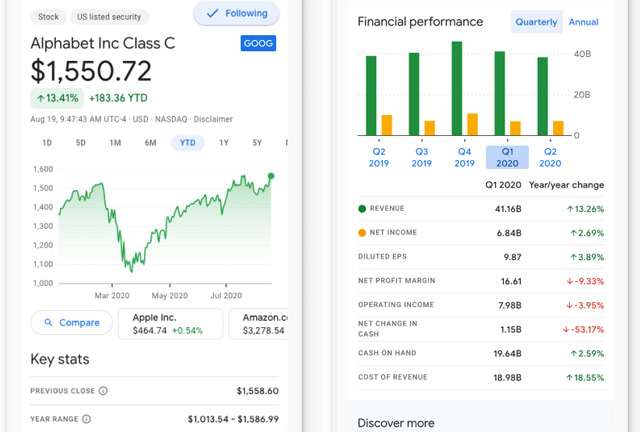640x432 pixels.
Task: Select the 1D time range
Action: pos(47,143)
